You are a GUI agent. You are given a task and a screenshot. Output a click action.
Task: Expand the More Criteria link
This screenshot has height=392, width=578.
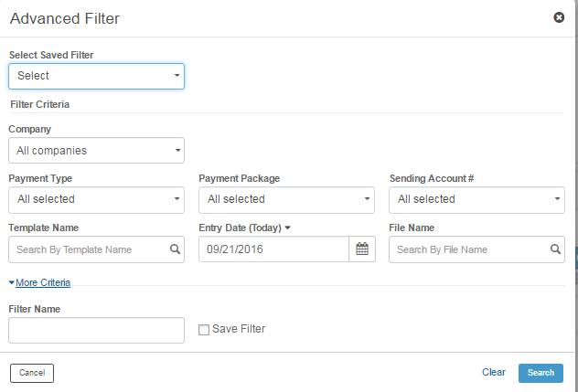(43, 282)
